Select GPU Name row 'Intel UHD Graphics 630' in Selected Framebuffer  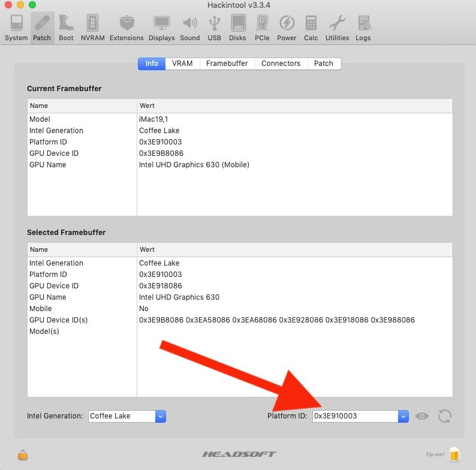click(x=240, y=297)
